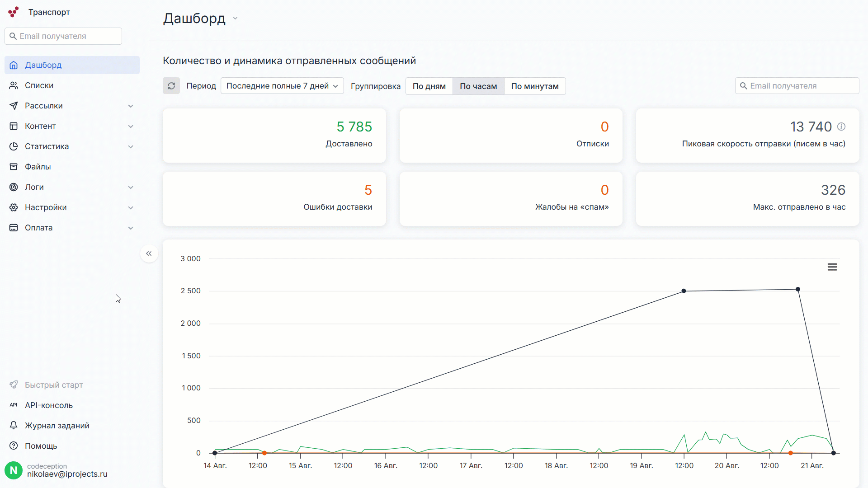Open the Дашборд menu item
This screenshot has height=488, width=868.
pyautogui.click(x=43, y=65)
